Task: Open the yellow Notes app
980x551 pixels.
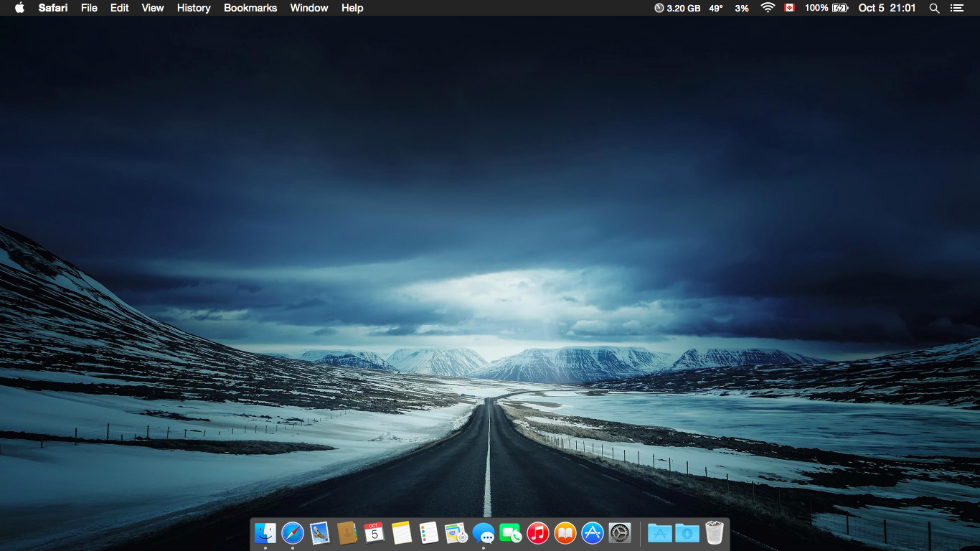Action: tap(402, 532)
